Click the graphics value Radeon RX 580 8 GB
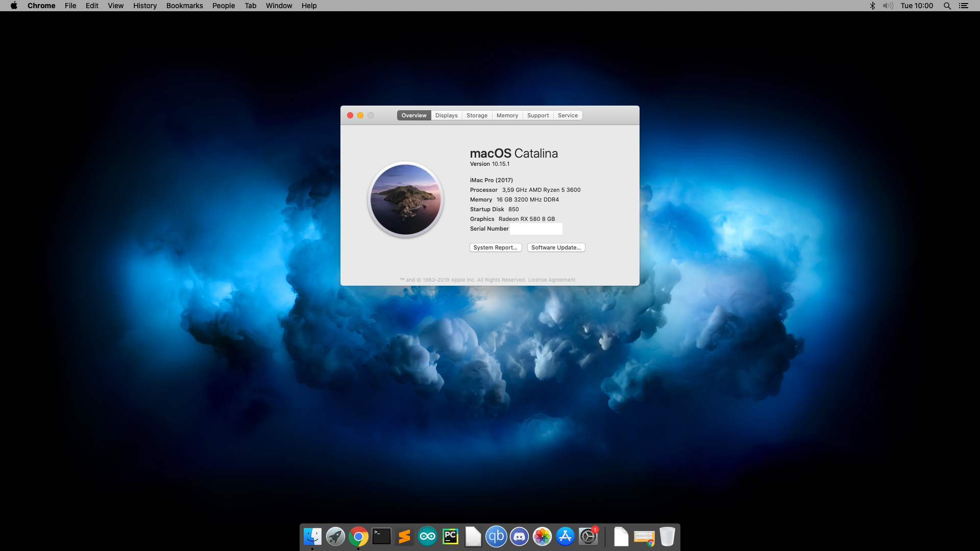The height and width of the screenshot is (551, 980). (527, 219)
